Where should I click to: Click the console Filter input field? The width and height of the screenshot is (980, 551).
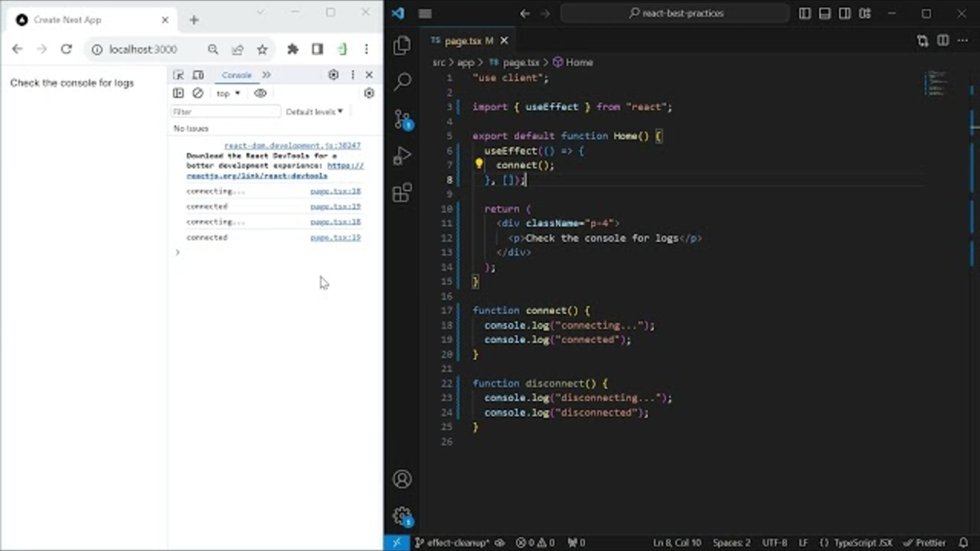point(225,111)
